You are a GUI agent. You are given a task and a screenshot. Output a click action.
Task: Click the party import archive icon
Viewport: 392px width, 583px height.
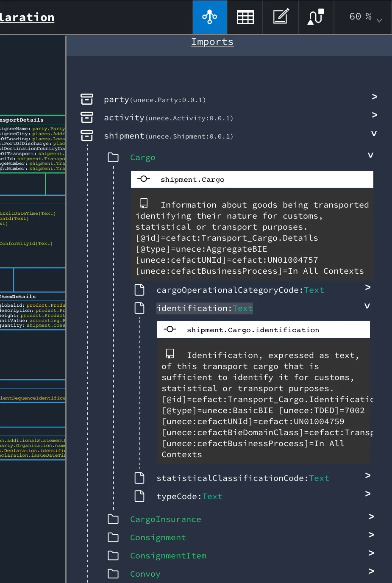click(x=87, y=99)
